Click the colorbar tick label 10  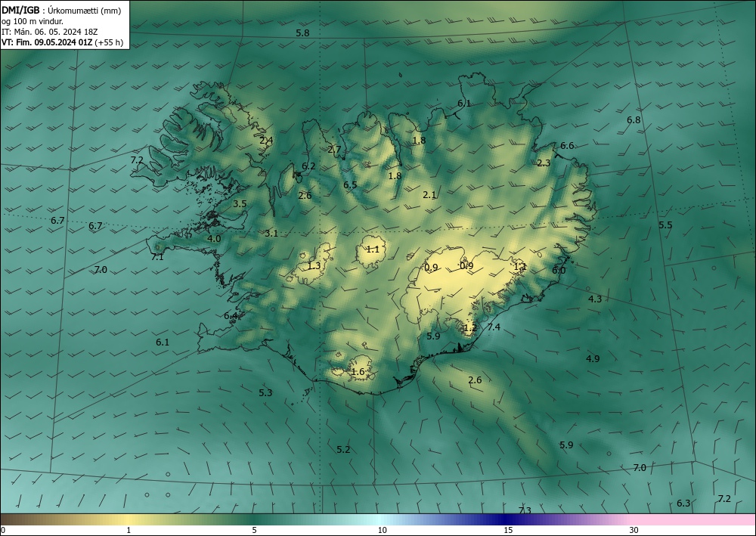tap(382, 531)
